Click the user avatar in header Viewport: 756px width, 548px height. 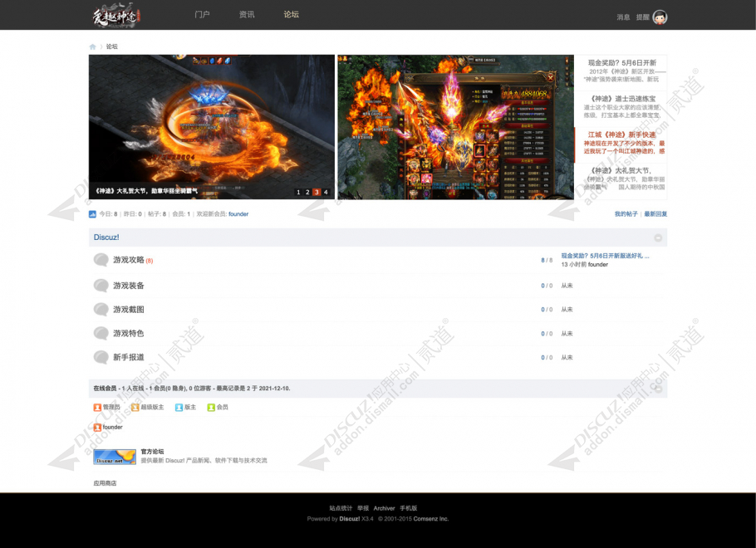click(660, 17)
